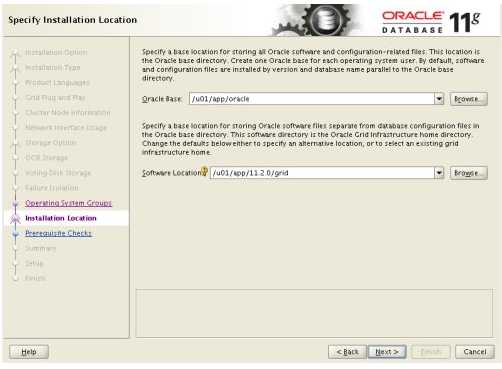Click the gear and database graphic in header
The image size is (502, 369).
tap(317, 21)
